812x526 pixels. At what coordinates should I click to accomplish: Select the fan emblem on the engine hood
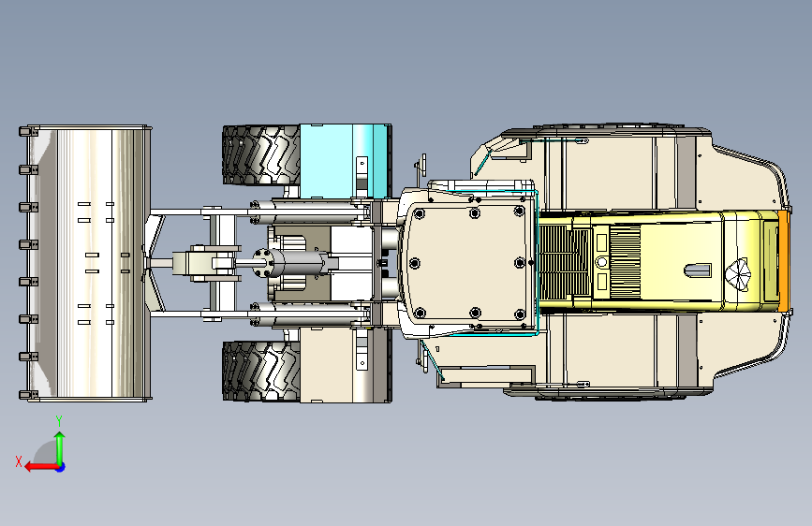click(737, 272)
